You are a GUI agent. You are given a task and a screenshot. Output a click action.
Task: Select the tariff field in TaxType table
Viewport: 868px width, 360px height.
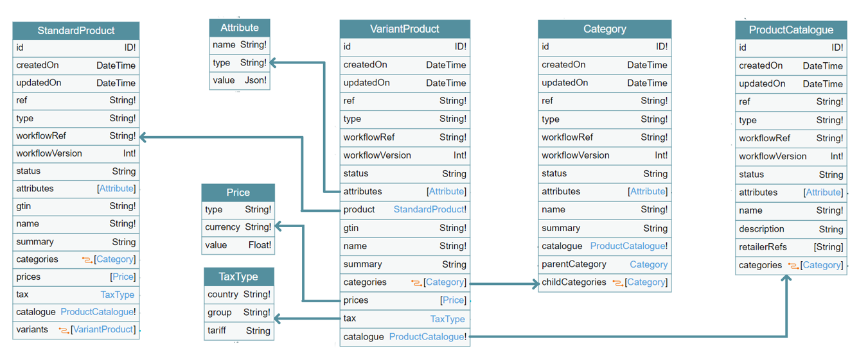(x=219, y=330)
